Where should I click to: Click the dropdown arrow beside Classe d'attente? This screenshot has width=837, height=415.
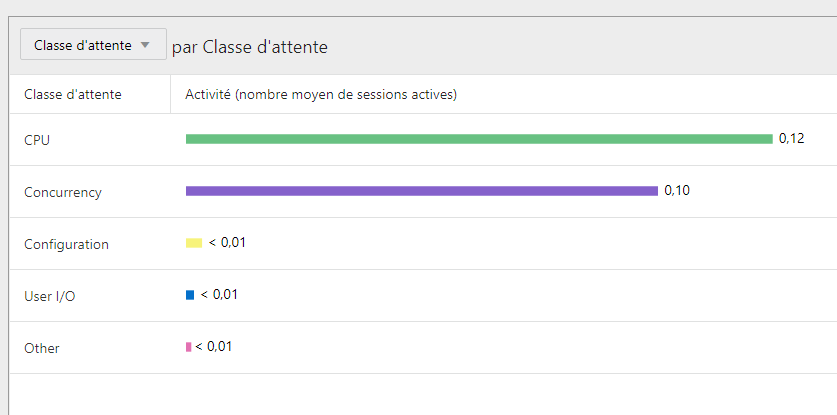point(145,45)
